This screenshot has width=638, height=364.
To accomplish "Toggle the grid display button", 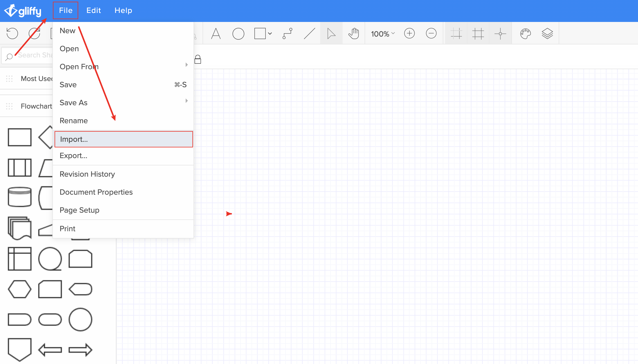I will (x=478, y=34).
